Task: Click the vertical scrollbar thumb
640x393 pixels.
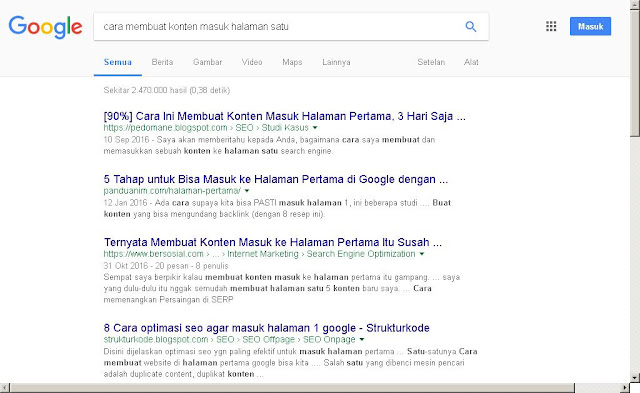Action: point(635,73)
